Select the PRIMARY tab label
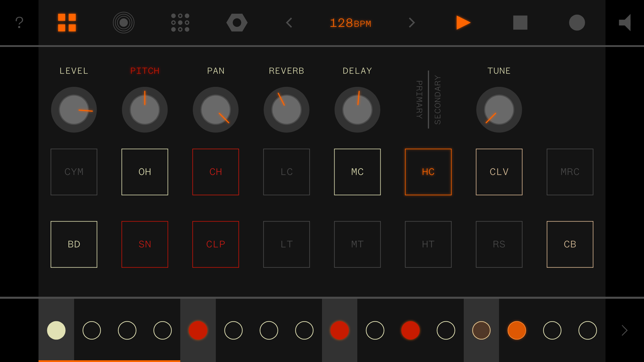This screenshot has width=644, height=362. (419, 99)
